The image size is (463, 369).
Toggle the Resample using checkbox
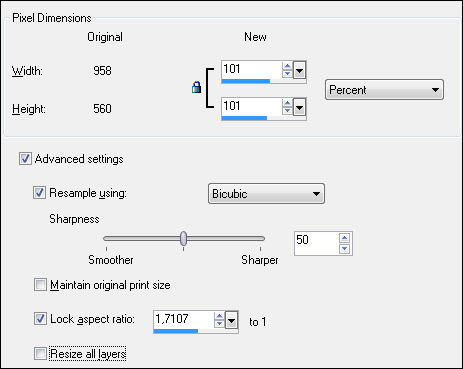coord(39,193)
